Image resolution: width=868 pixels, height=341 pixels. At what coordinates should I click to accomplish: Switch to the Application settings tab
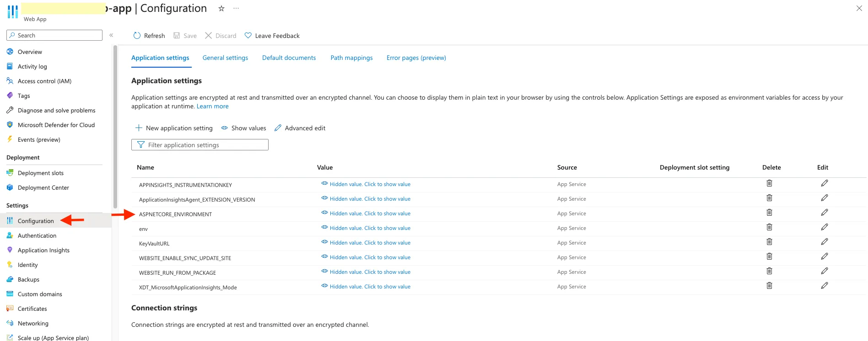coord(160,58)
